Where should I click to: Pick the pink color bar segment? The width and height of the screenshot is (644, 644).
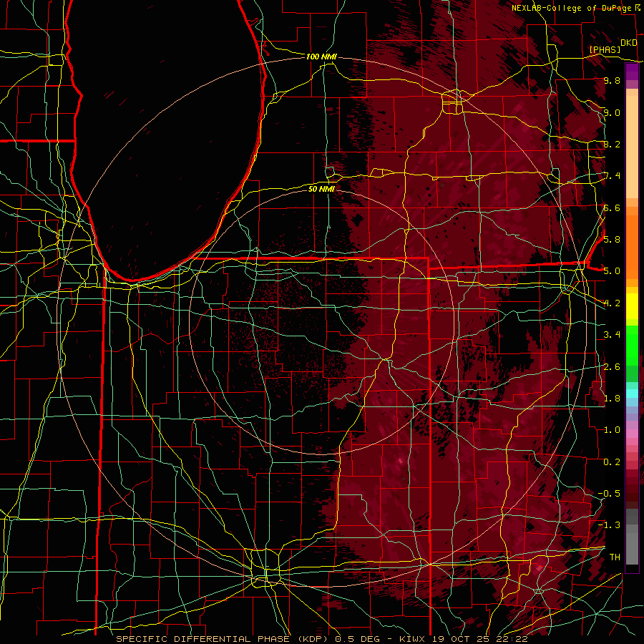632,434
